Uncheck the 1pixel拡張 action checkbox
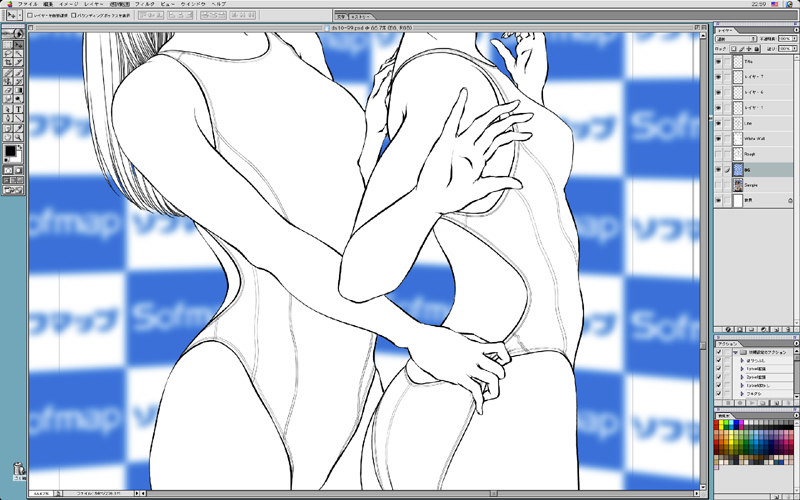This screenshot has height=500, width=800. [x=718, y=368]
